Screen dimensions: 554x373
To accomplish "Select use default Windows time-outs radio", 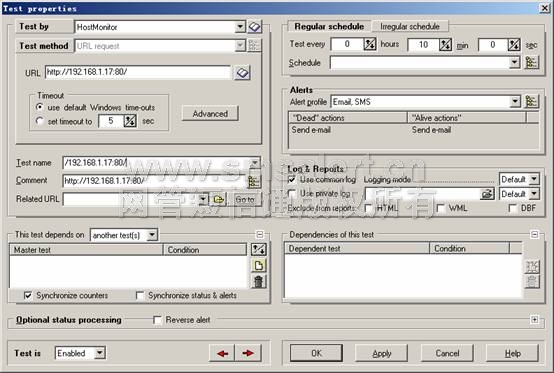I will click(x=40, y=107).
